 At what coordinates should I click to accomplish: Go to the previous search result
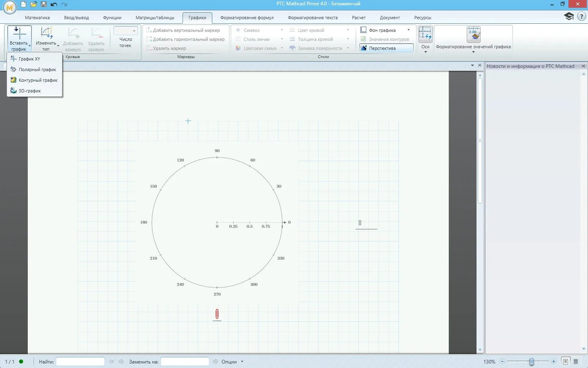pyautogui.click(x=111, y=361)
